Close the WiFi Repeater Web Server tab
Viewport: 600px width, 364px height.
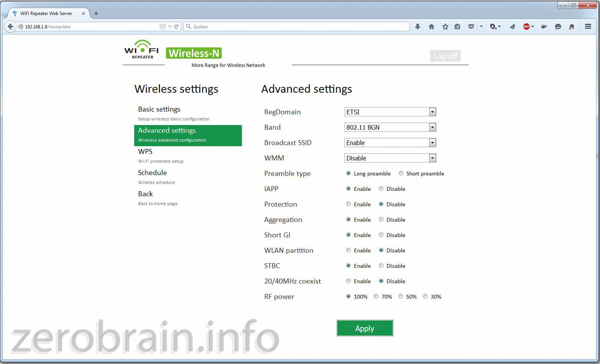point(83,13)
